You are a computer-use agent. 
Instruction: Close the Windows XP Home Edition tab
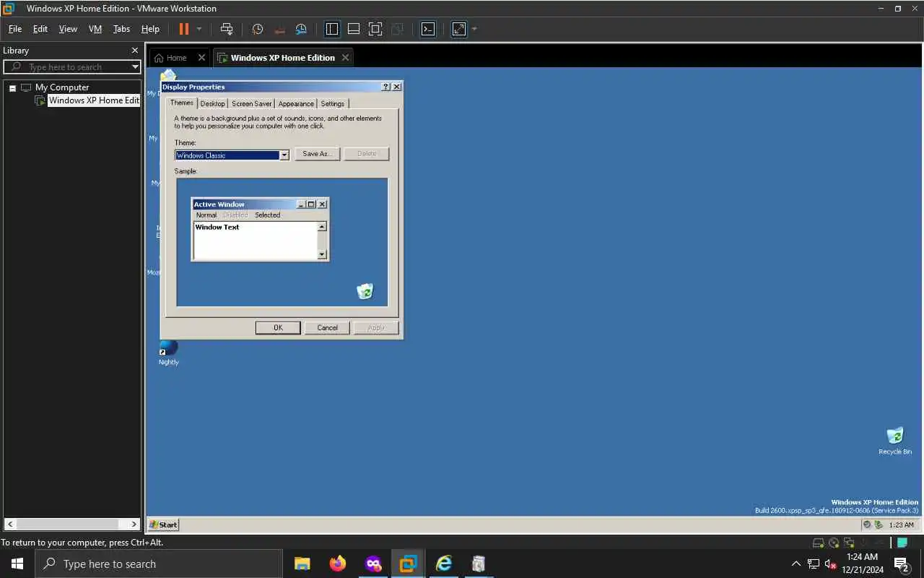(345, 58)
